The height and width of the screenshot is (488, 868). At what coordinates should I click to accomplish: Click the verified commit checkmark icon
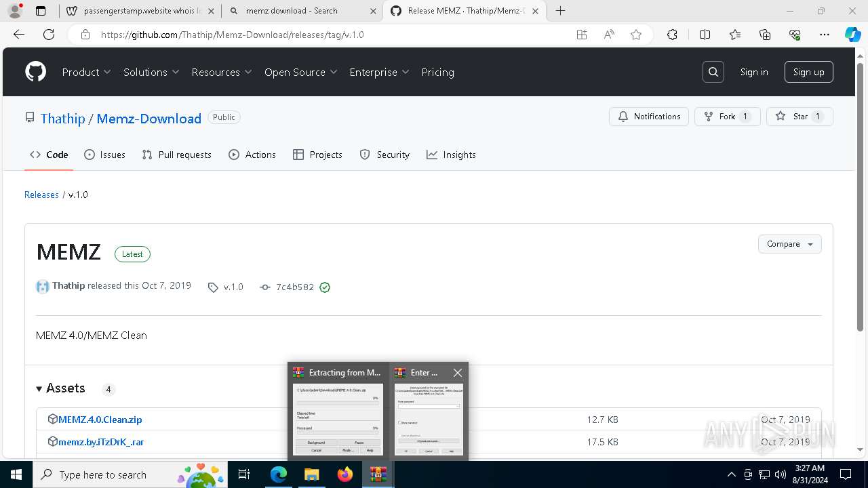[x=325, y=287]
